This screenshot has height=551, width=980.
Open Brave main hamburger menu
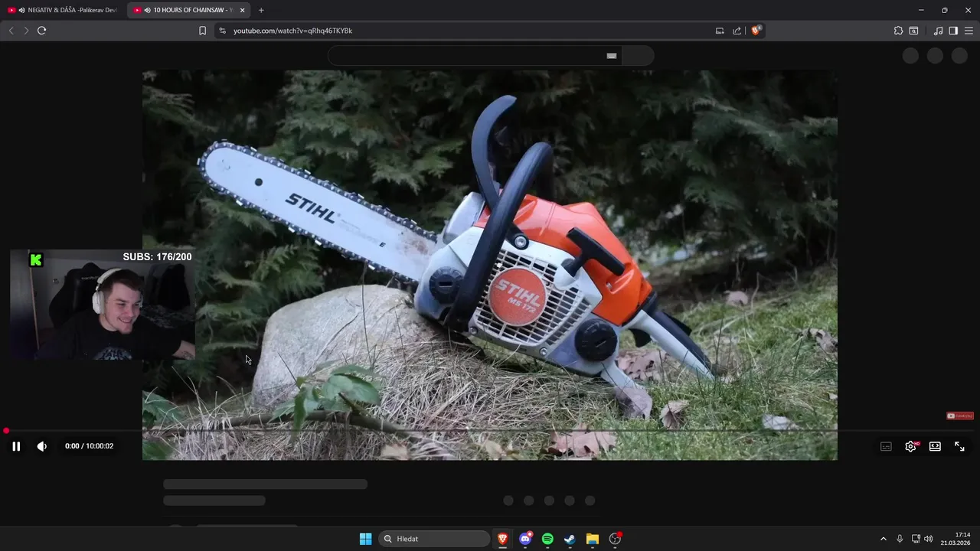[969, 31]
